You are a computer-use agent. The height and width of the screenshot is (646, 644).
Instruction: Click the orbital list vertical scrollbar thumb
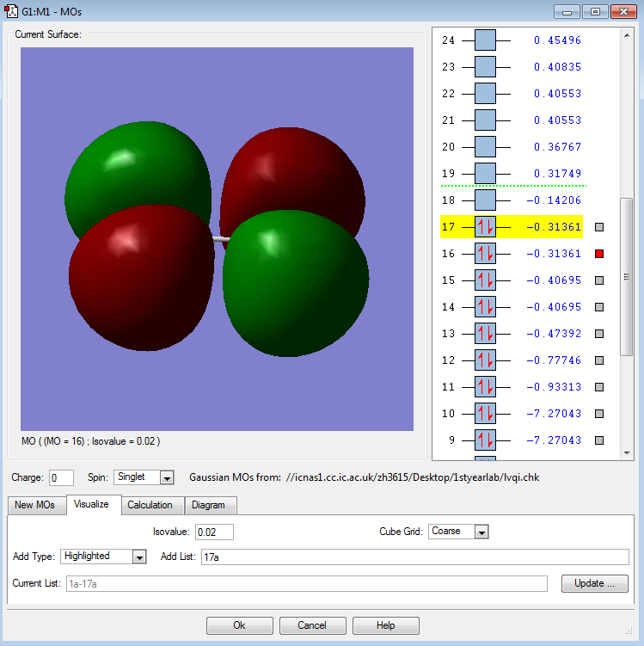pos(627,275)
